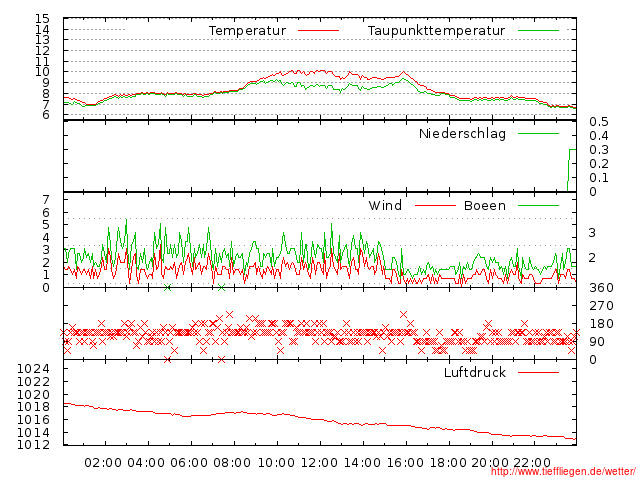The image size is (640, 480).
Task: Click the temperature peak near 16:00
Action: point(404,72)
